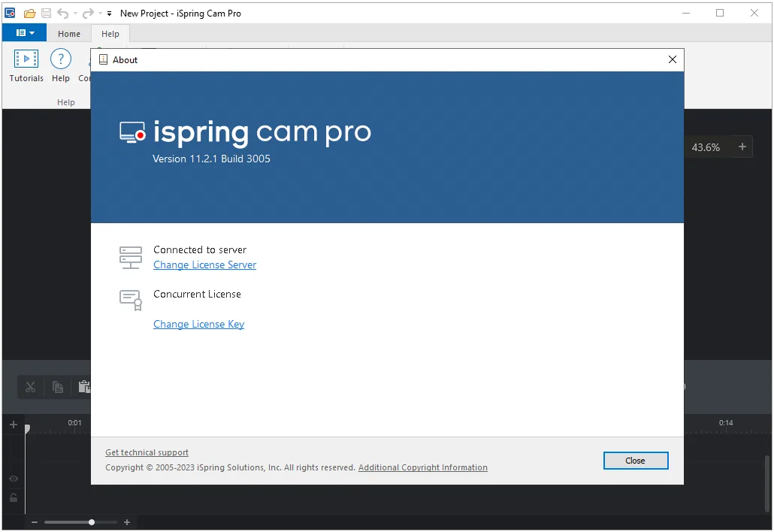Click the timeline zoom slider handle

click(x=92, y=522)
